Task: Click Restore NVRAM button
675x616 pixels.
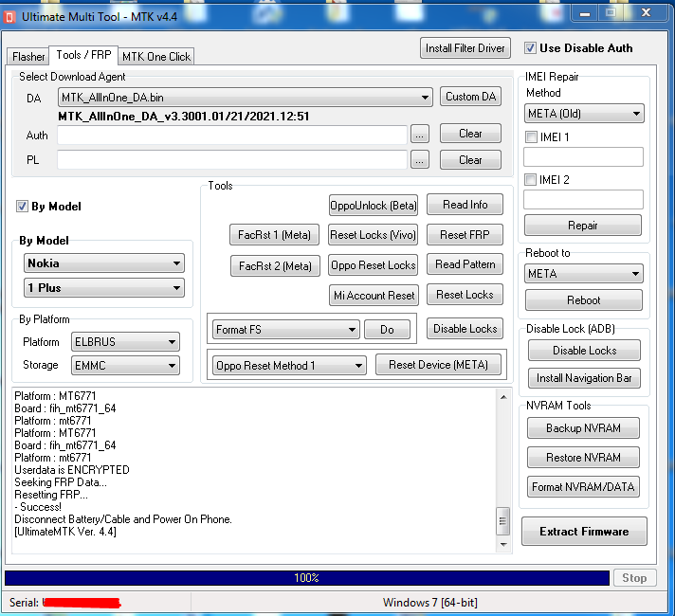Action: pos(583,457)
